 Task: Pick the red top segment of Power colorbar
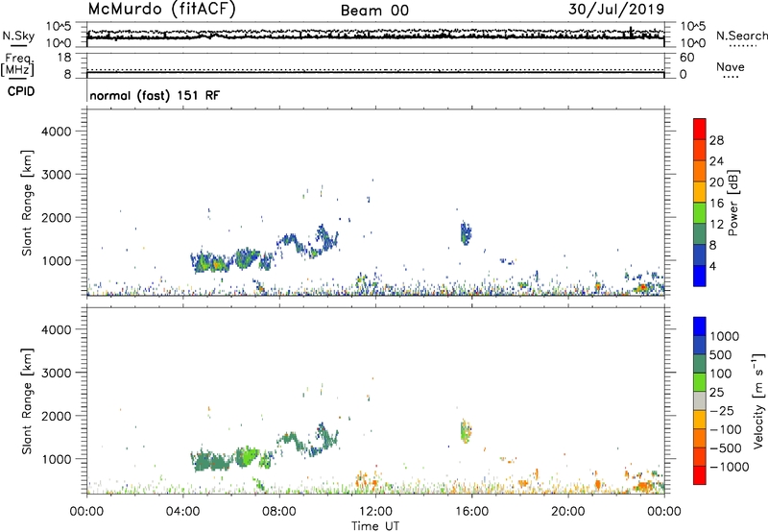click(x=700, y=130)
